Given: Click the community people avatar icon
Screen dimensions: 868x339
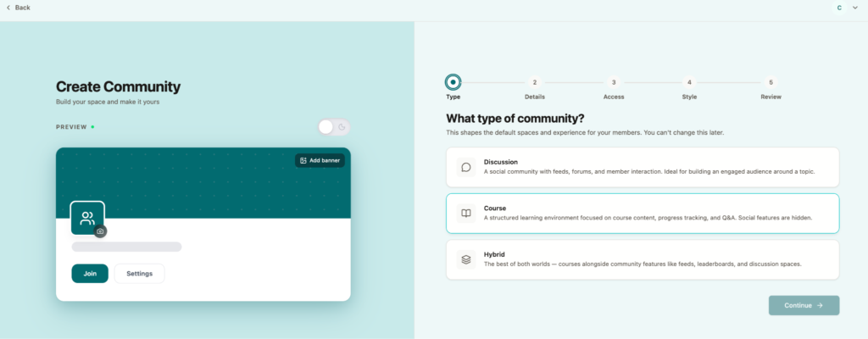Looking at the screenshot, I should tap(87, 218).
